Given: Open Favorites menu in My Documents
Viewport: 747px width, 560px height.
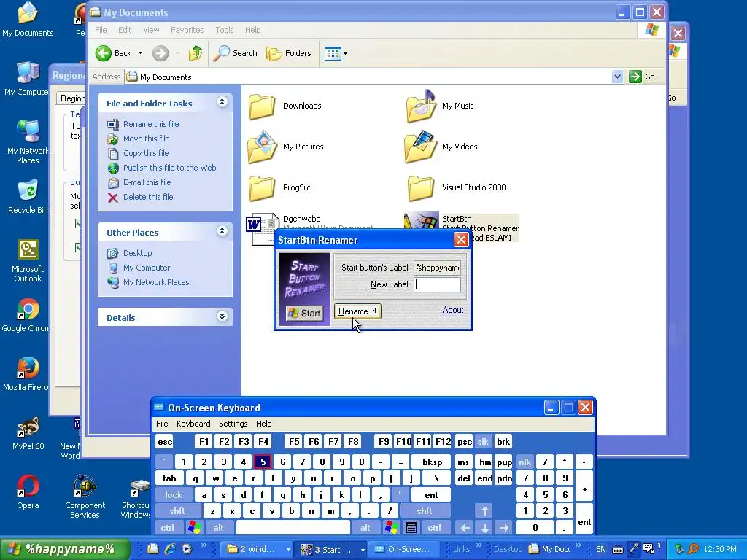Looking at the screenshot, I should point(187,30).
